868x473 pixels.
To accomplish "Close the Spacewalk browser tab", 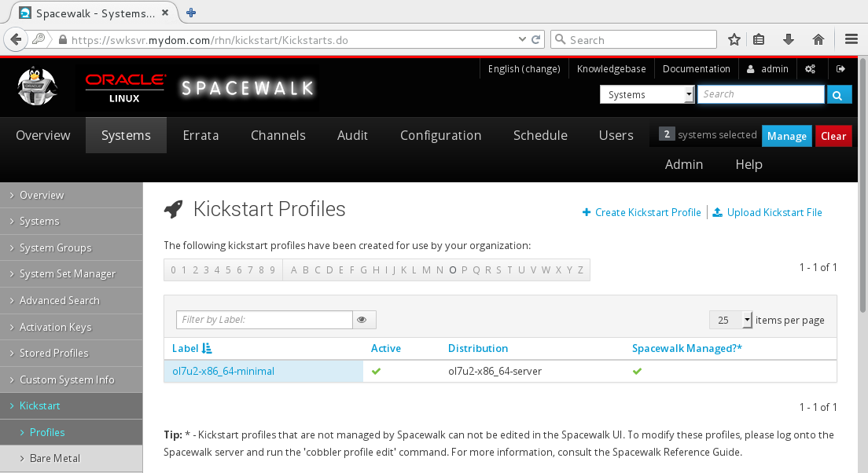I will [165, 13].
